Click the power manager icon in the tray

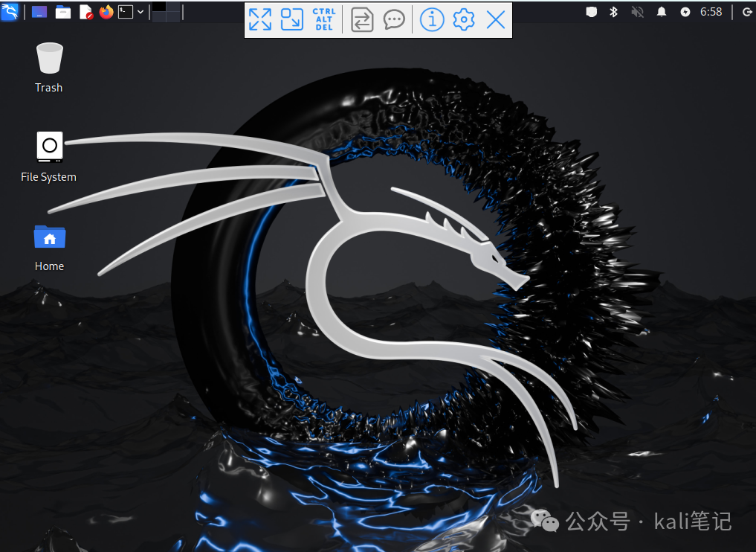click(685, 12)
